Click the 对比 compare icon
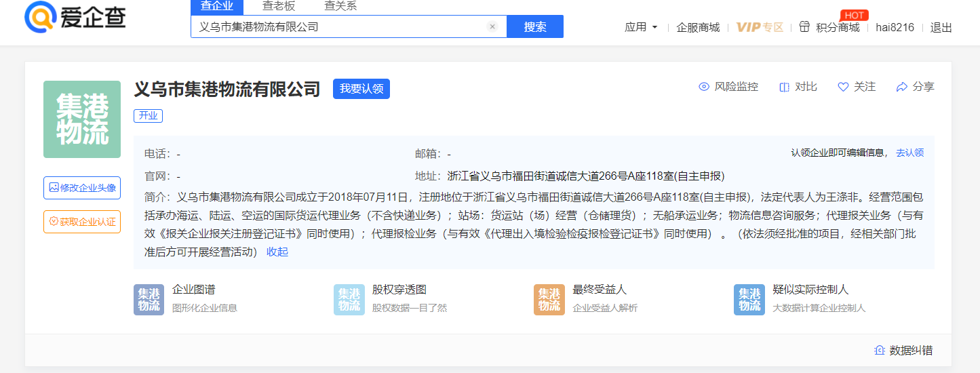980x373 pixels. pos(785,87)
